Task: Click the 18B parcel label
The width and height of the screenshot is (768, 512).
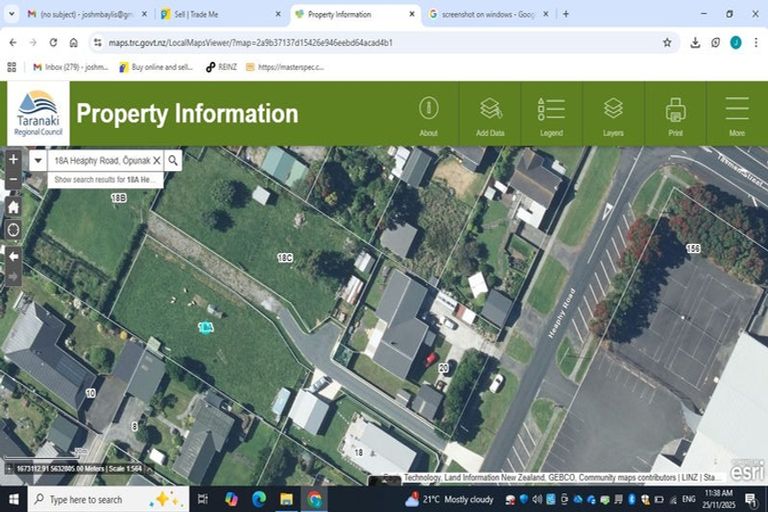Action: coord(119,197)
